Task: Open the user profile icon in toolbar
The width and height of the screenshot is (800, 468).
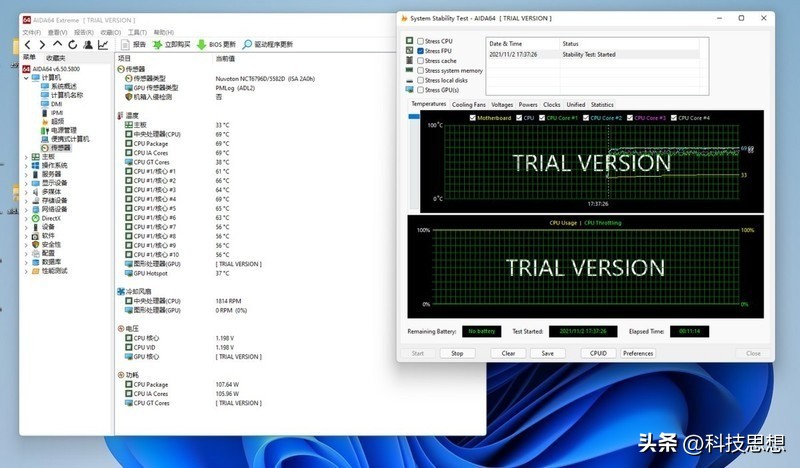Action: (x=88, y=45)
